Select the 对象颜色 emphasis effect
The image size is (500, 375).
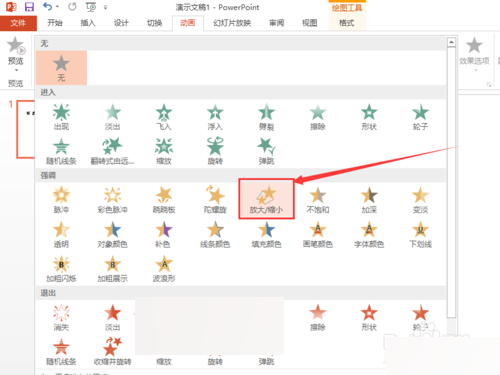coord(113,234)
